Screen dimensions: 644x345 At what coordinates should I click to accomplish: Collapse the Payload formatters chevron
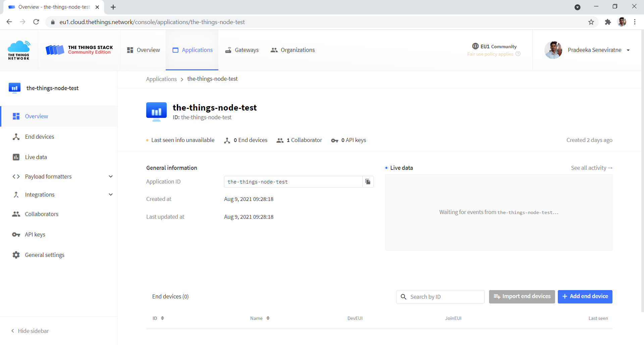coord(111,177)
